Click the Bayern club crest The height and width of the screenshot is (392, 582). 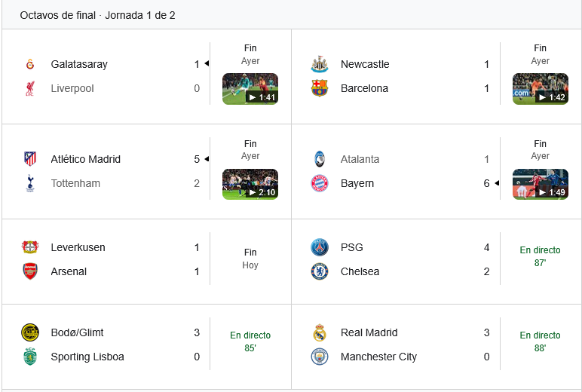(320, 183)
